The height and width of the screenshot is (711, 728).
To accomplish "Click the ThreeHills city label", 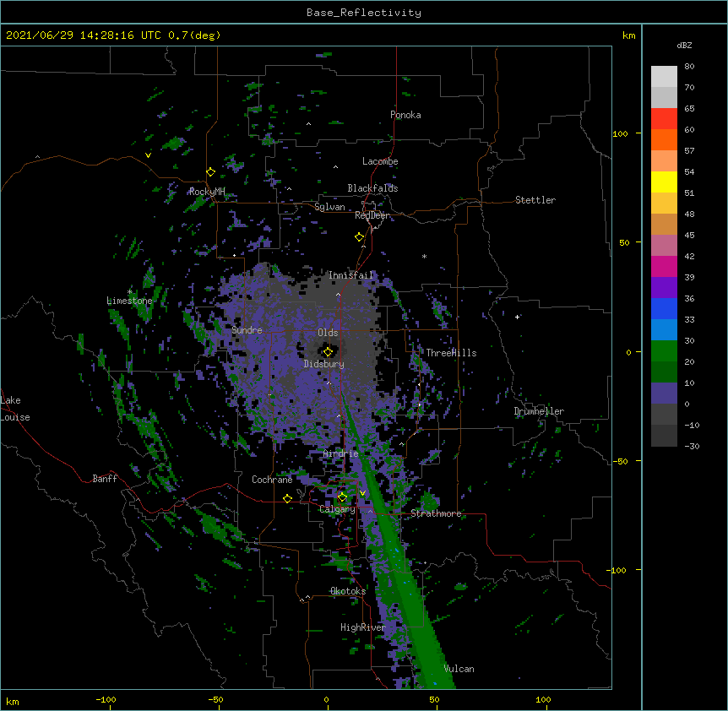I will 451,353.
